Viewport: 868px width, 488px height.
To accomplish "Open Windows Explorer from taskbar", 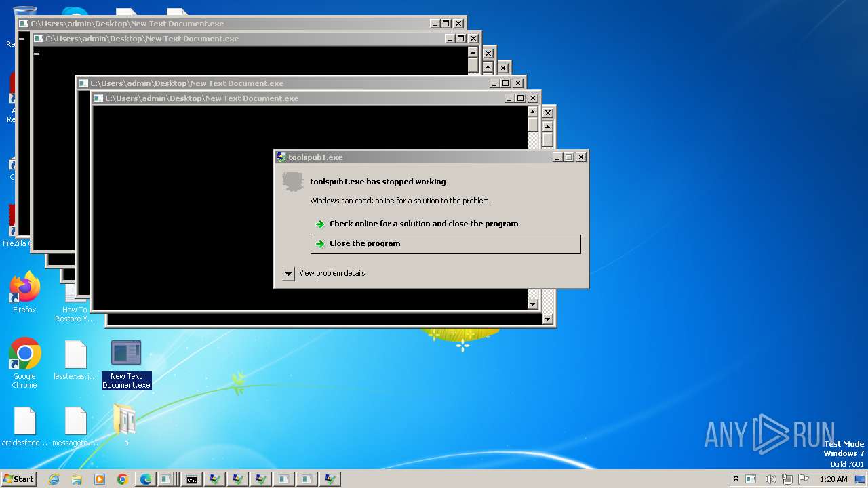I will [77, 479].
